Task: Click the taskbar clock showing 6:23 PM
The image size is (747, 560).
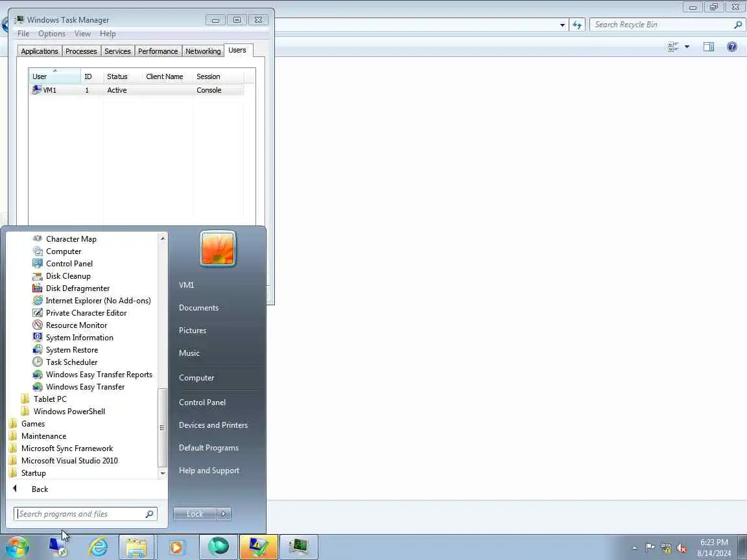Action: [714, 548]
